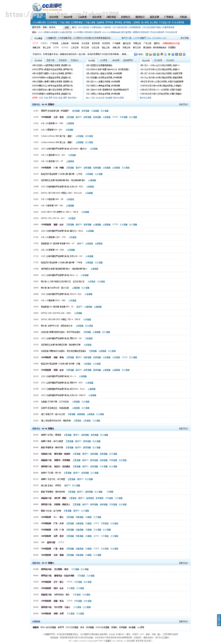Open the 上海体育 channel link
221x644 pixels.
pyautogui.click(x=65, y=43)
